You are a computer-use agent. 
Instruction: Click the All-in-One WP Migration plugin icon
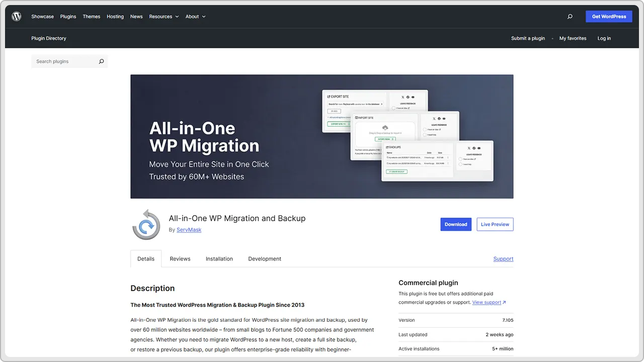coord(146,224)
